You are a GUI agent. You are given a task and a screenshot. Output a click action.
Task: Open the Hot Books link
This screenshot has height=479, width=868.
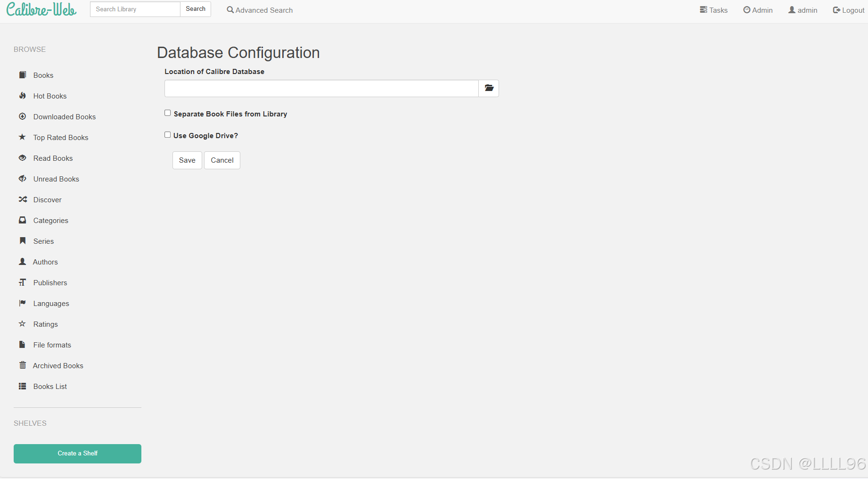50,96
